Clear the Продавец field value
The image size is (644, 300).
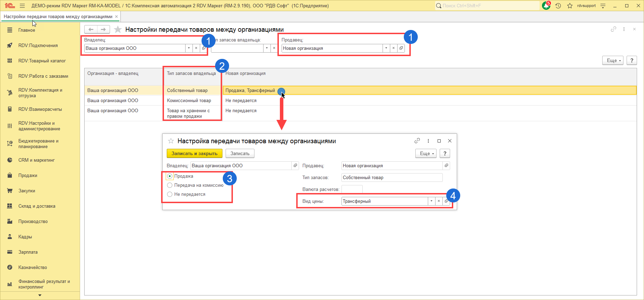[x=393, y=48]
